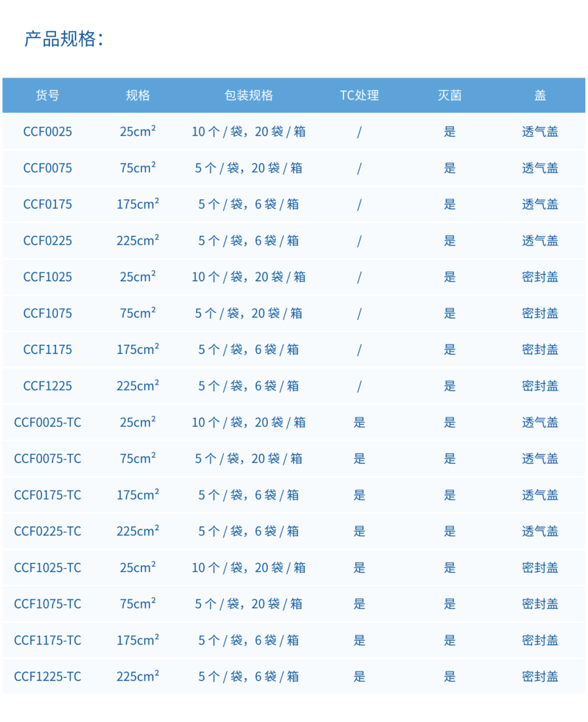Select product code CCF1075-TC
The height and width of the screenshot is (722, 588).
[x=47, y=604]
